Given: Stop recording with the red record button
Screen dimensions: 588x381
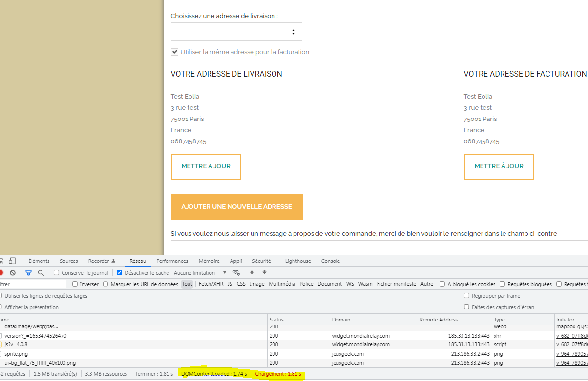Looking at the screenshot, I should click(1, 273).
